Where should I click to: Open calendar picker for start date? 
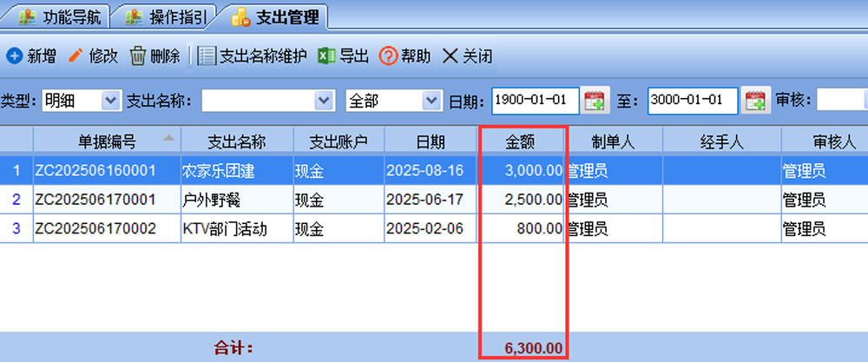tap(595, 101)
